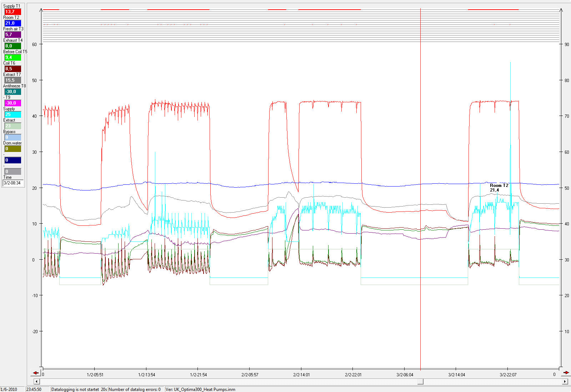Select the red Supply T1 value box
The width and height of the screenshot is (571, 392).
click(12, 12)
